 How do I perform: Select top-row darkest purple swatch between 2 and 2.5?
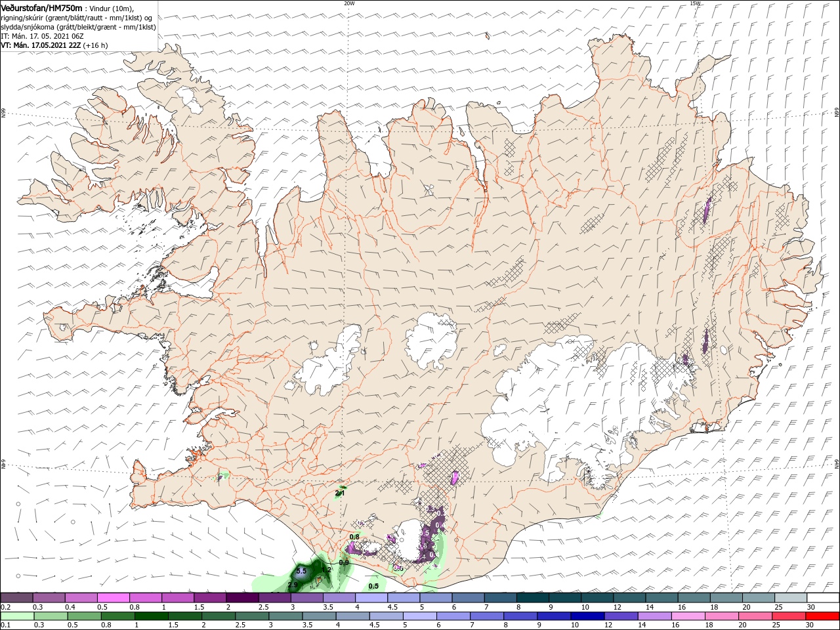[x=242, y=598]
